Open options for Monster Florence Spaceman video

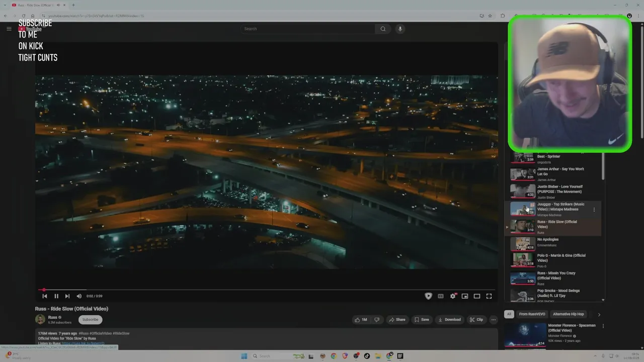tap(603, 326)
